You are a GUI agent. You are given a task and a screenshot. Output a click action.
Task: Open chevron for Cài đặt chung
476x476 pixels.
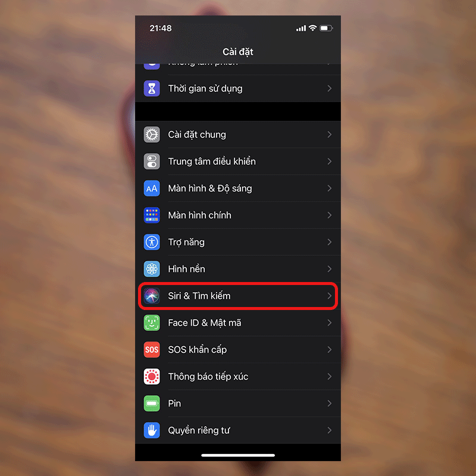pos(330,134)
